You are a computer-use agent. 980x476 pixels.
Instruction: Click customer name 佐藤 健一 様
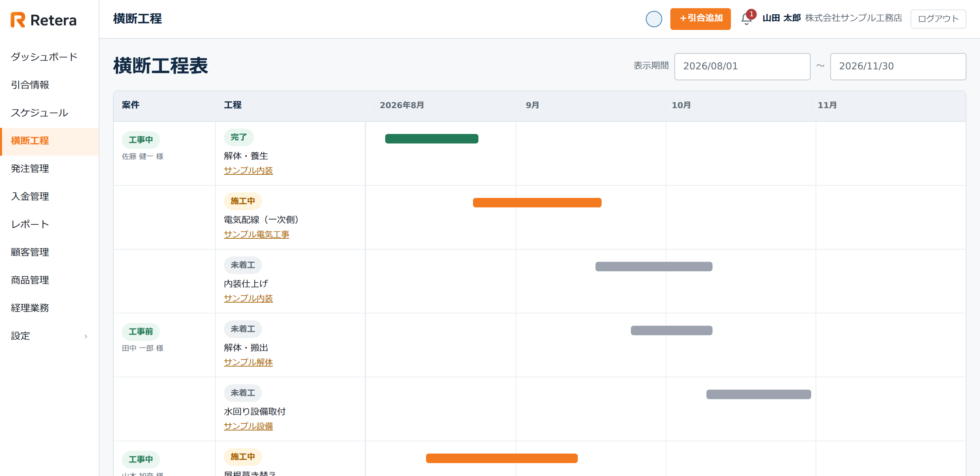coord(143,156)
